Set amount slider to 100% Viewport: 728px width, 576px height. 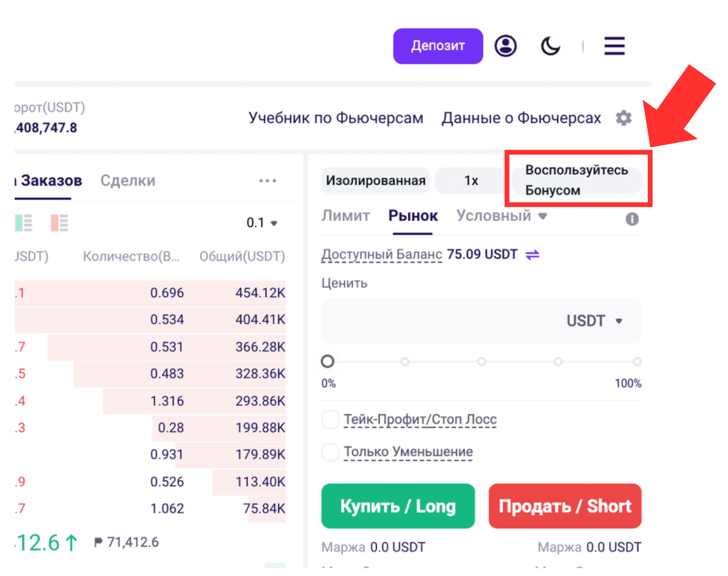coord(637,362)
